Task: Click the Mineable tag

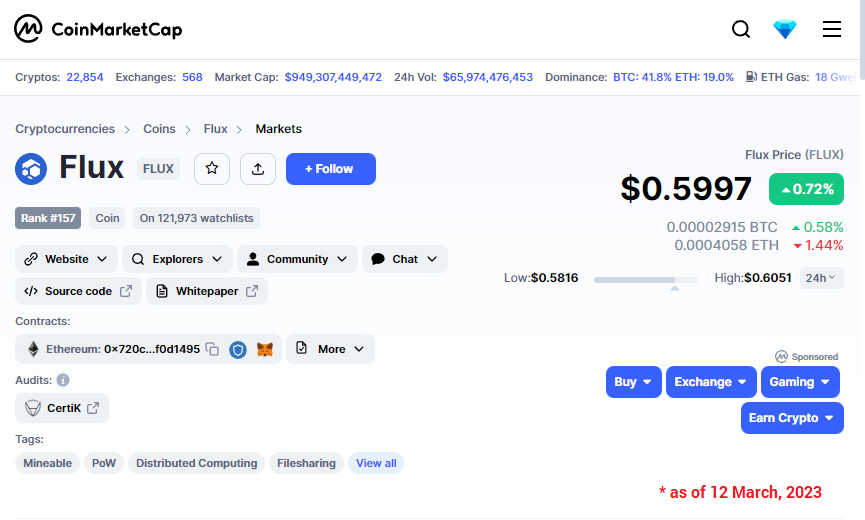Action: point(47,463)
